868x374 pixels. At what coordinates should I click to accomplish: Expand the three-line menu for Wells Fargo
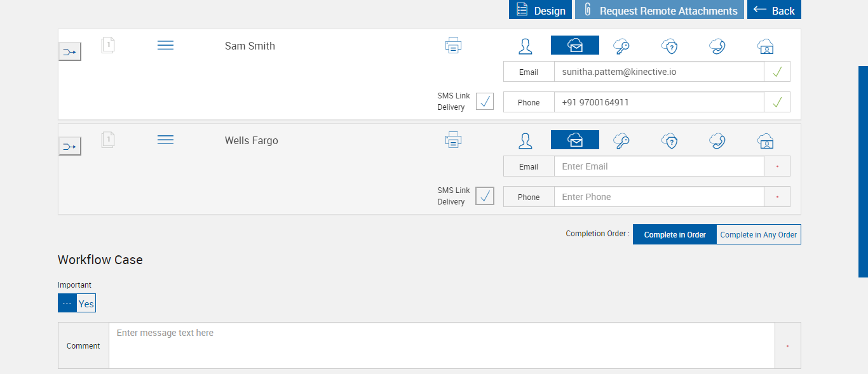pos(165,140)
